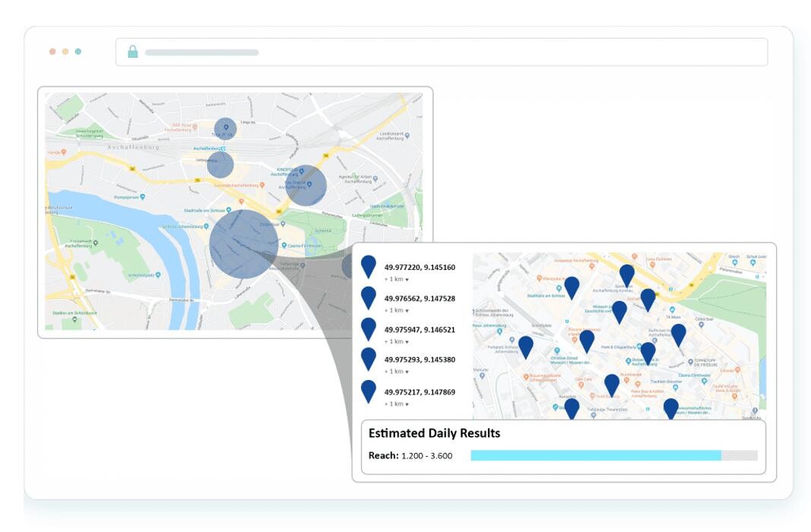Click the largest blue radius circle on map
The width and height of the screenshot is (811, 532).
point(244,244)
